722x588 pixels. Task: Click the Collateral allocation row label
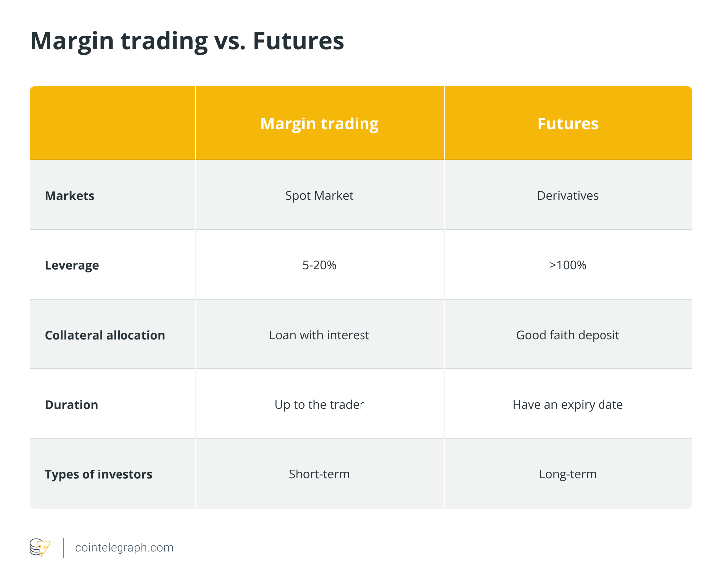(x=105, y=335)
